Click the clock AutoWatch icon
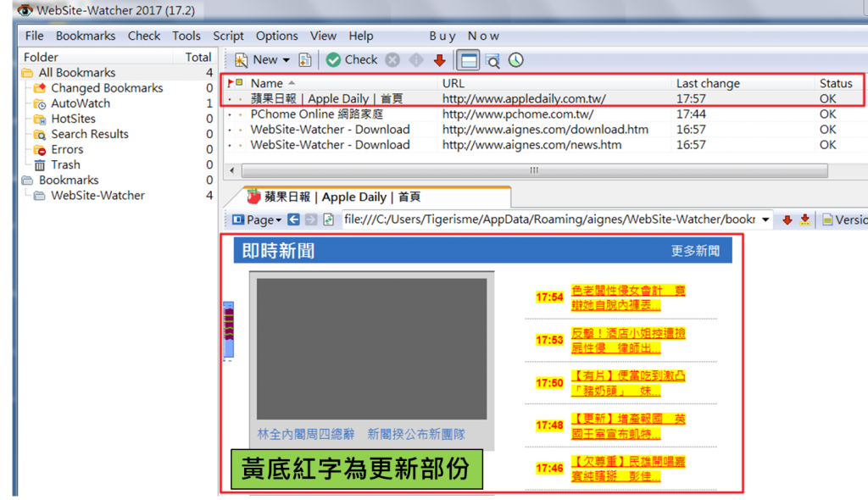This screenshot has width=868, height=500. [x=516, y=60]
